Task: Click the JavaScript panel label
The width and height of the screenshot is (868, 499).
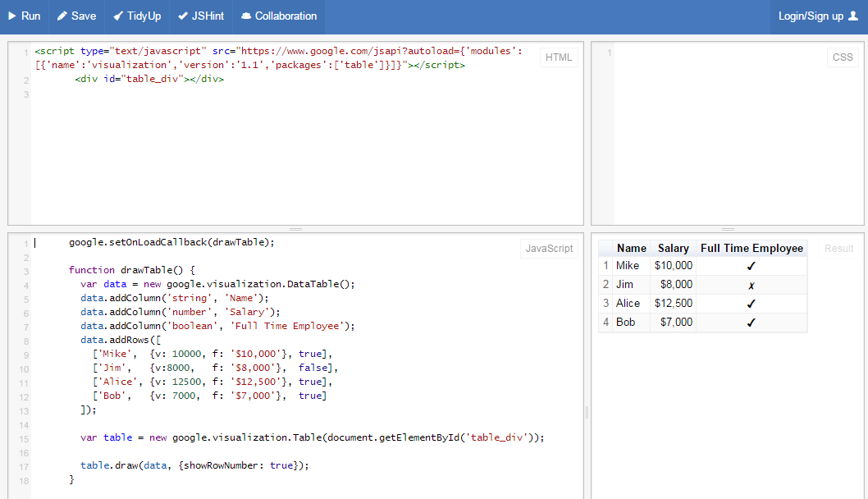Action: pyautogui.click(x=549, y=248)
